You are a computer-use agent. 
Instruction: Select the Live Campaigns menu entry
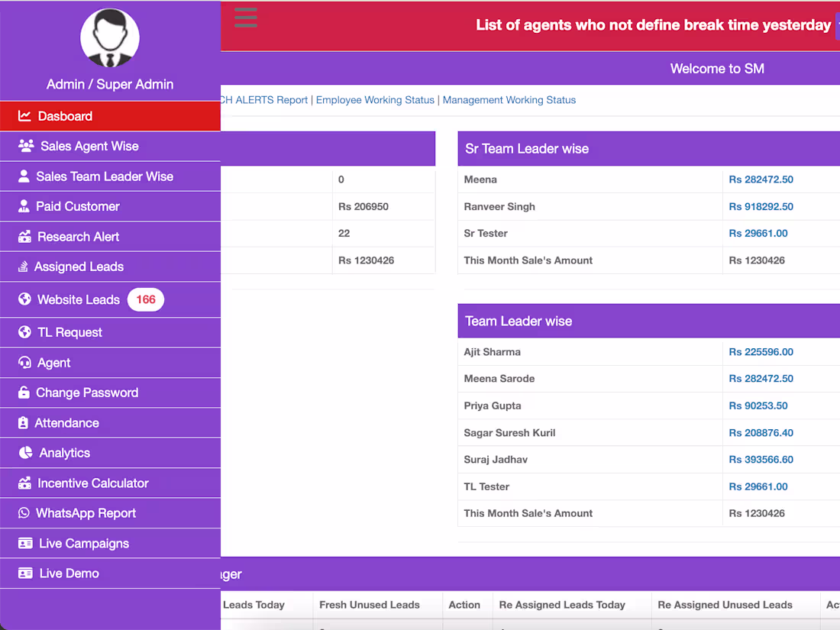click(84, 543)
